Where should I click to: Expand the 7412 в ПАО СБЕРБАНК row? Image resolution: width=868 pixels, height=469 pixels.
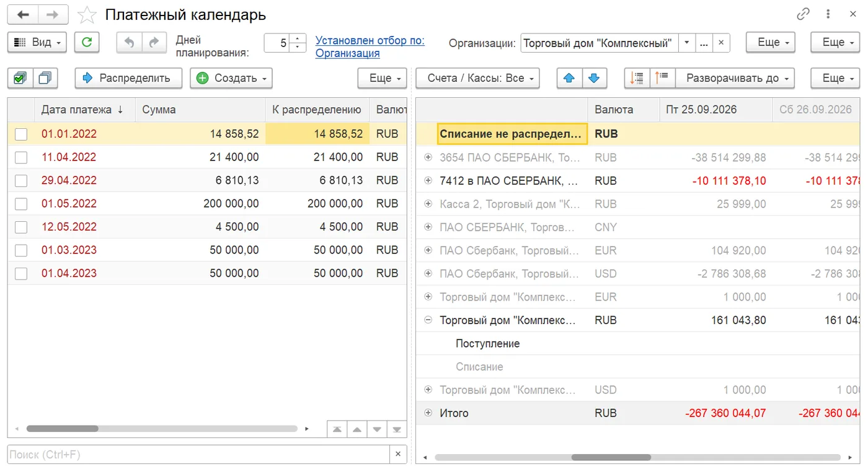click(428, 180)
